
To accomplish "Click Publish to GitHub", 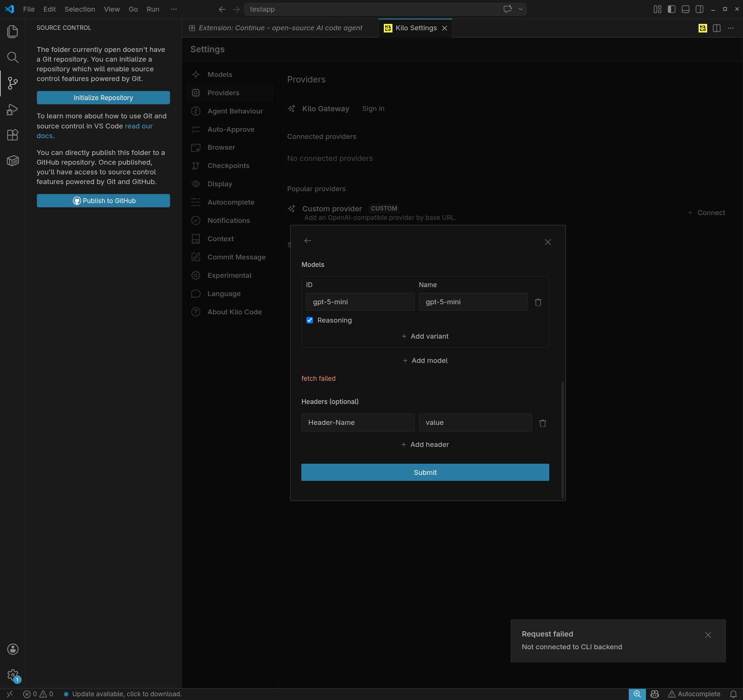I will point(103,201).
